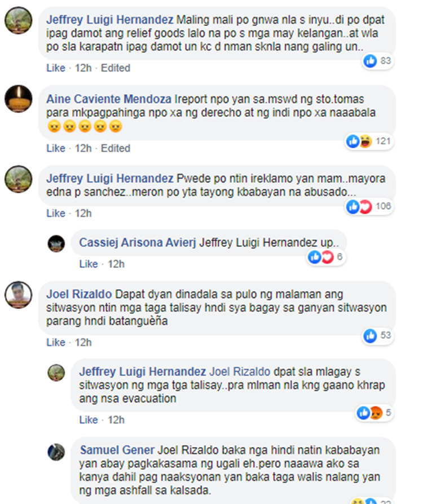The height and width of the screenshot is (504, 423).
Task: Open the 12h timestamp under Joel Rizaldo's comment
Action: point(83,342)
